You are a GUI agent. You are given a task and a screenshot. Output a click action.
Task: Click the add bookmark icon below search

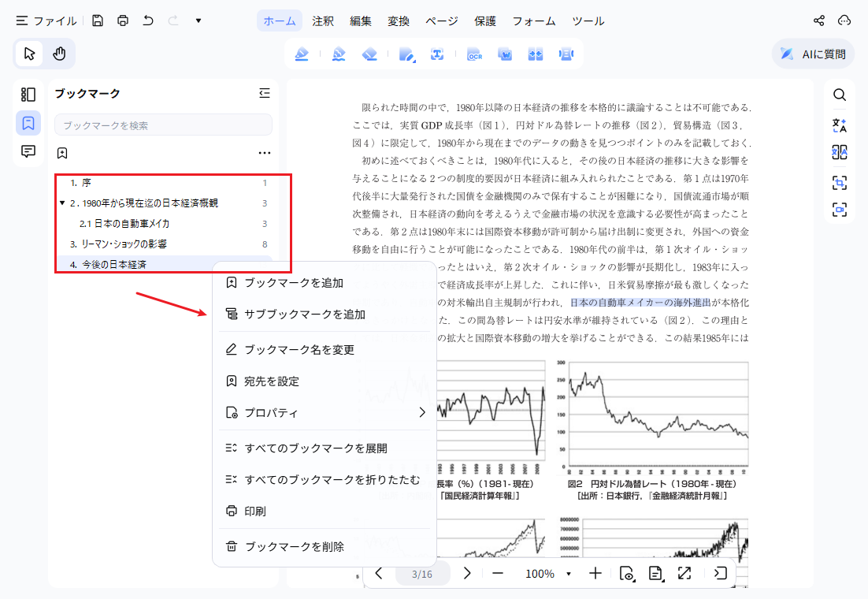tap(62, 153)
